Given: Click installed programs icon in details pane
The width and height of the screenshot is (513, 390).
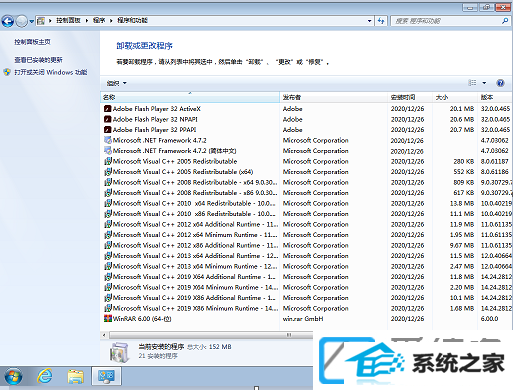Looking at the screenshot, I should click(119, 352).
